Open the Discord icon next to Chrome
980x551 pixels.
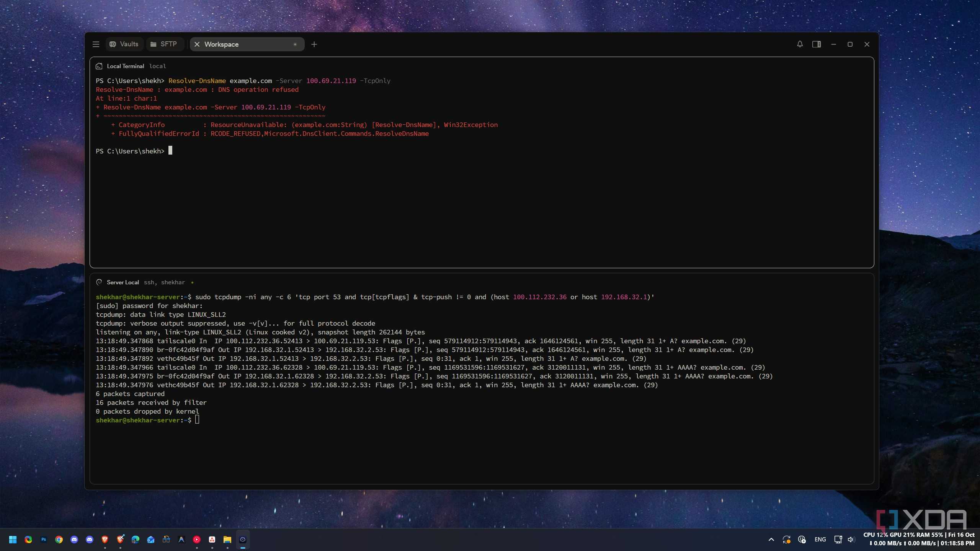coord(74,540)
